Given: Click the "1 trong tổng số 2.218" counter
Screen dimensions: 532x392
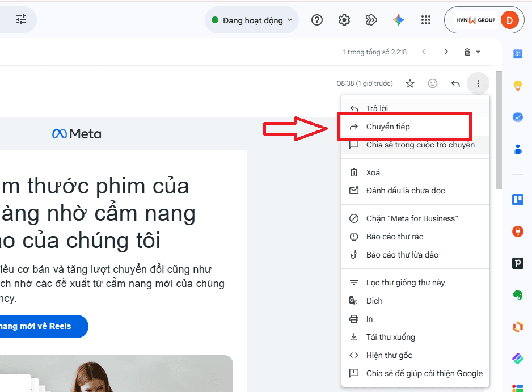Looking at the screenshot, I should click(374, 52).
